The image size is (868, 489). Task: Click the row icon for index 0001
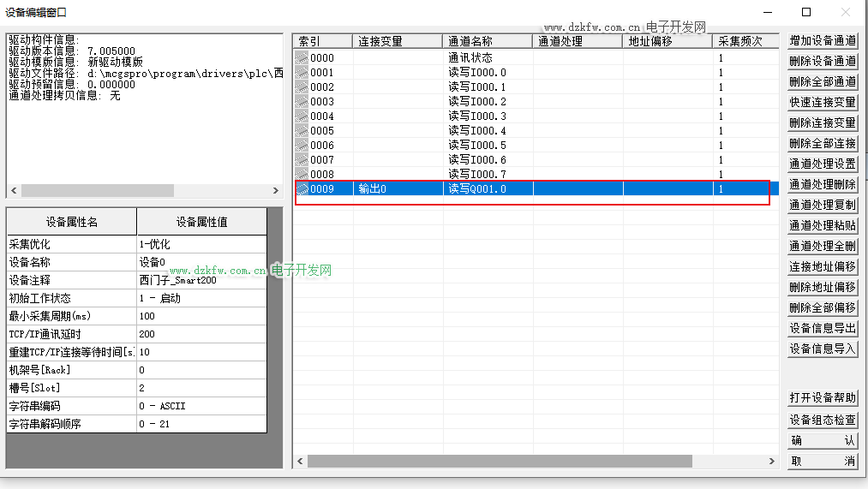pyautogui.click(x=301, y=73)
